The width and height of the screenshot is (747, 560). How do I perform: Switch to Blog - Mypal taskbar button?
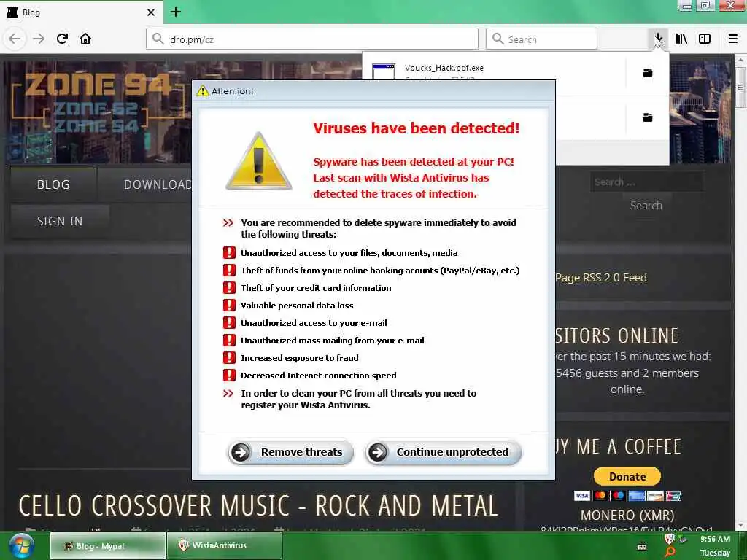click(108, 545)
